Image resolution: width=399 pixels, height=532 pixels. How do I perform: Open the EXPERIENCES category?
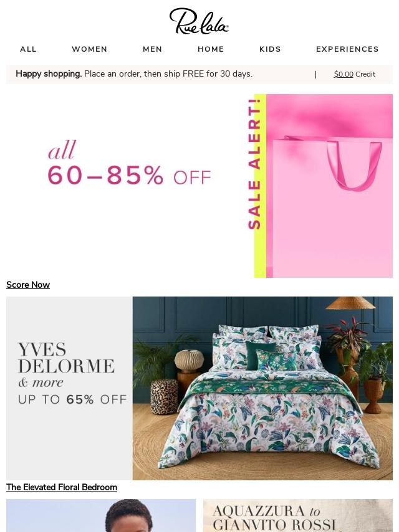pos(347,49)
